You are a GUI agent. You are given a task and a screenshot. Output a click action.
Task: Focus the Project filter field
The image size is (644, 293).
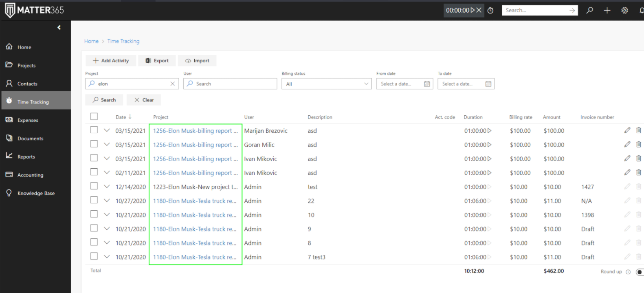click(132, 84)
